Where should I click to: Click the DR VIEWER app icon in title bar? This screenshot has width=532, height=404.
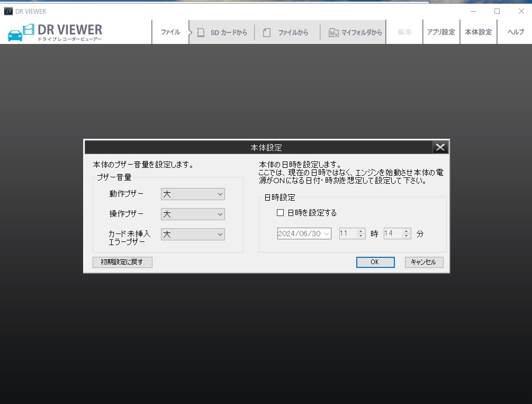[x=7, y=11]
